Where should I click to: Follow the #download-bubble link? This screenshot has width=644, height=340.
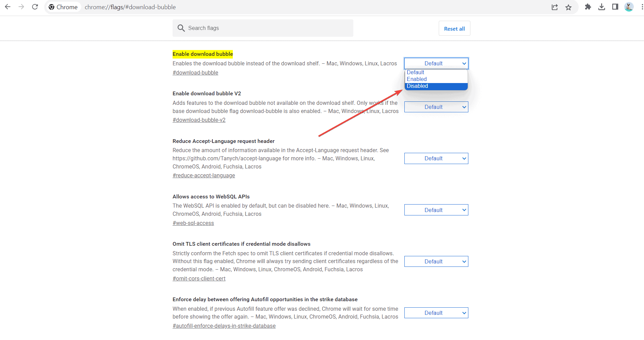coord(195,72)
